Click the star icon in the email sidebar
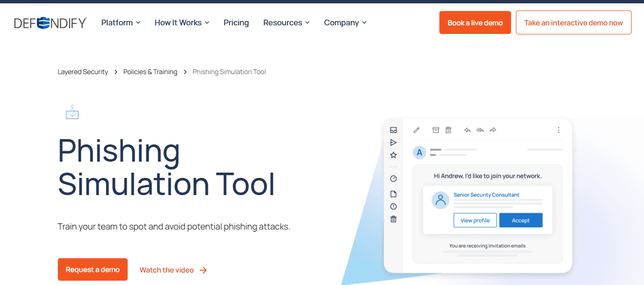 pos(393,155)
